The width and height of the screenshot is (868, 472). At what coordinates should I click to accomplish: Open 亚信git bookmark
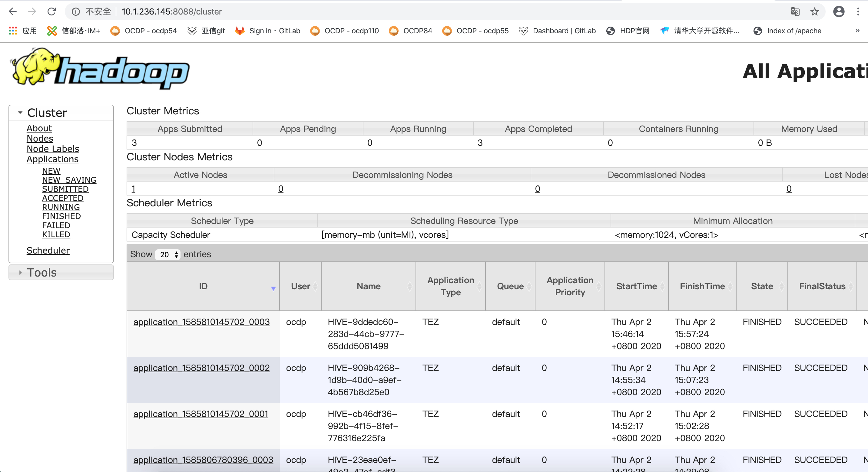(x=206, y=31)
